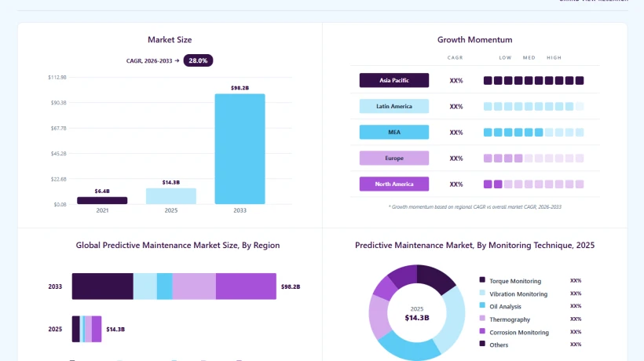The image size is (644, 361).
Task: Click the Others legend label
Action: [x=499, y=345]
